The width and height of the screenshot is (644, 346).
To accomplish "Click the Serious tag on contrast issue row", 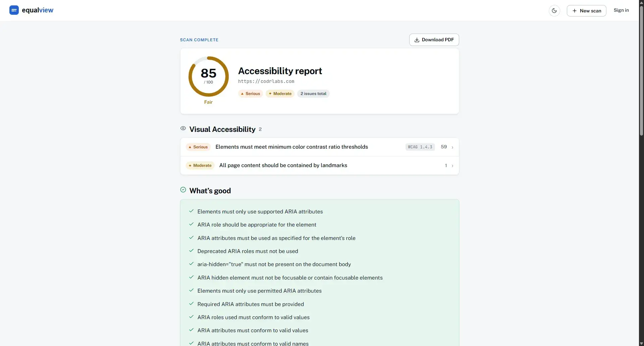I will (x=198, y=147).
